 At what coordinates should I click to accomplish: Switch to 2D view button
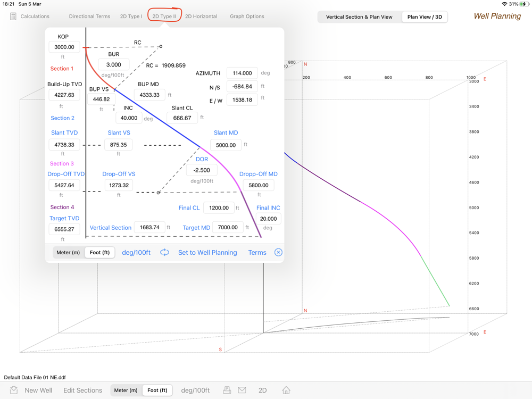pos(263,390)
